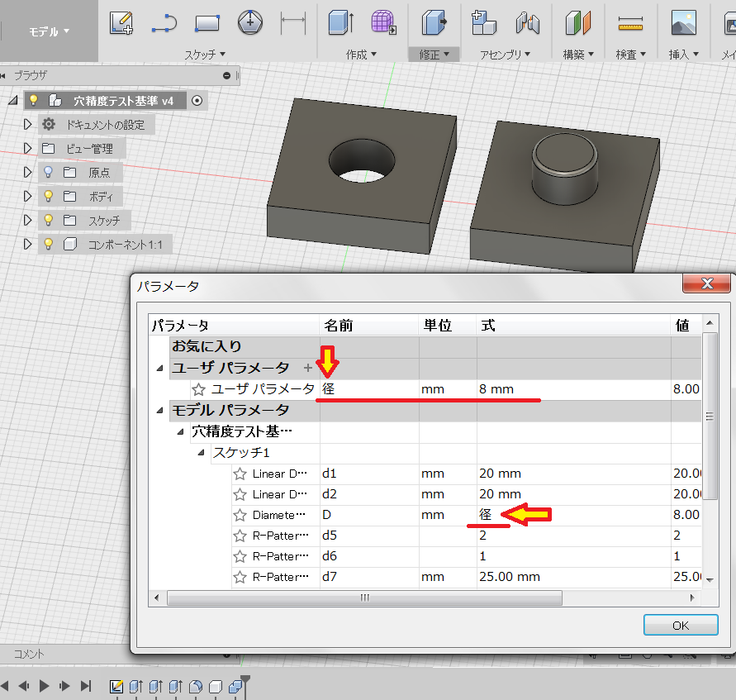
Task: Click the Joint assembly icon
Action: click(527, 23)
